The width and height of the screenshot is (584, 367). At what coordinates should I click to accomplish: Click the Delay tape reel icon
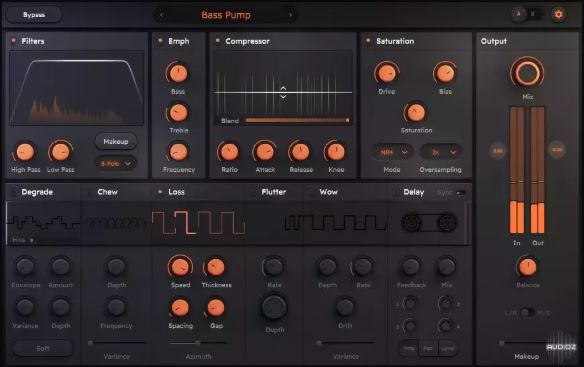click(429, 222)
